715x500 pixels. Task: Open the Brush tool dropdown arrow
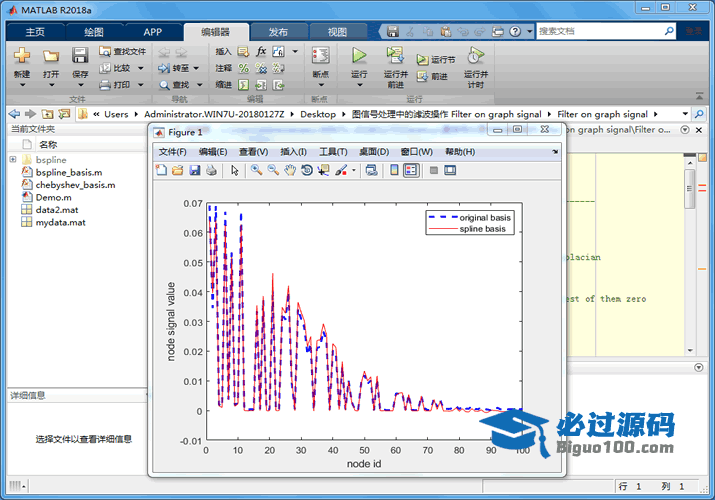[354, 170]
